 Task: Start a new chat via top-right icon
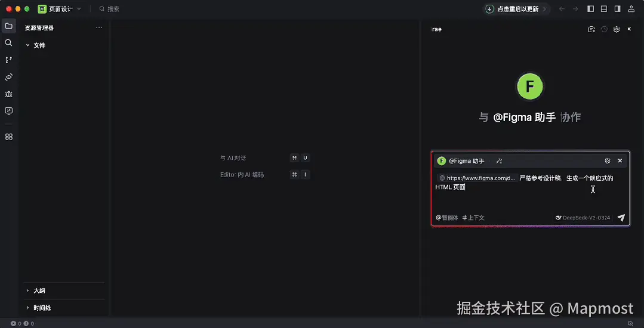591,29
